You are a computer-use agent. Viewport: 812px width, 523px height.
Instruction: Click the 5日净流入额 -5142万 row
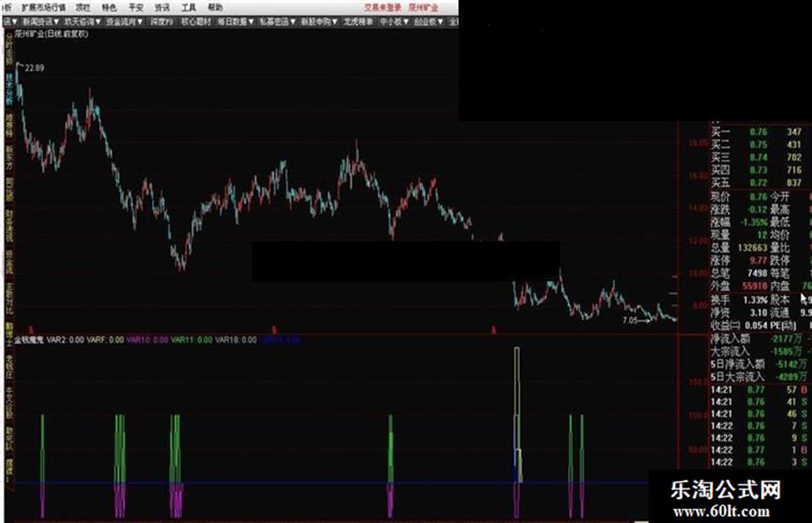pos(759,364)
